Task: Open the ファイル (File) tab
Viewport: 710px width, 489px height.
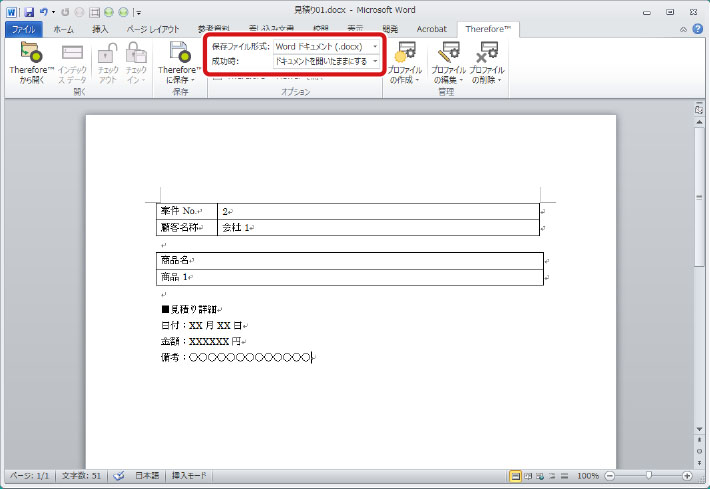Action: [x=22, y=30]
